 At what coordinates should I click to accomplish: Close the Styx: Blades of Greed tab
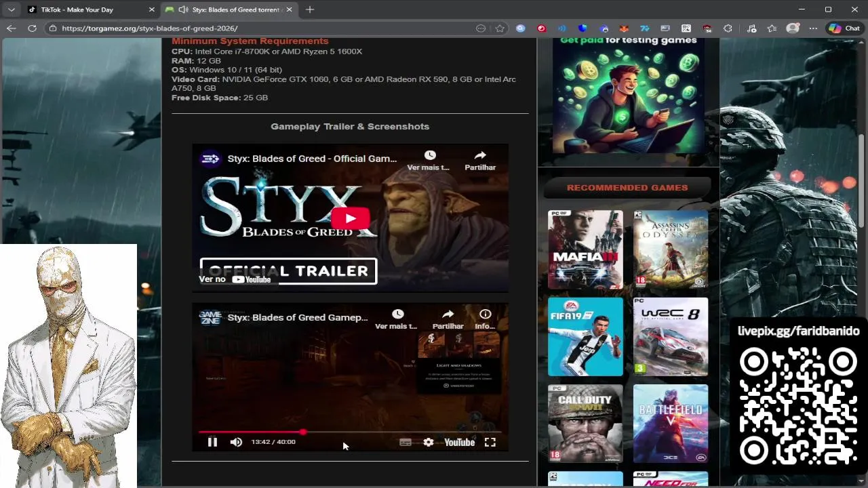pos(290,9)
